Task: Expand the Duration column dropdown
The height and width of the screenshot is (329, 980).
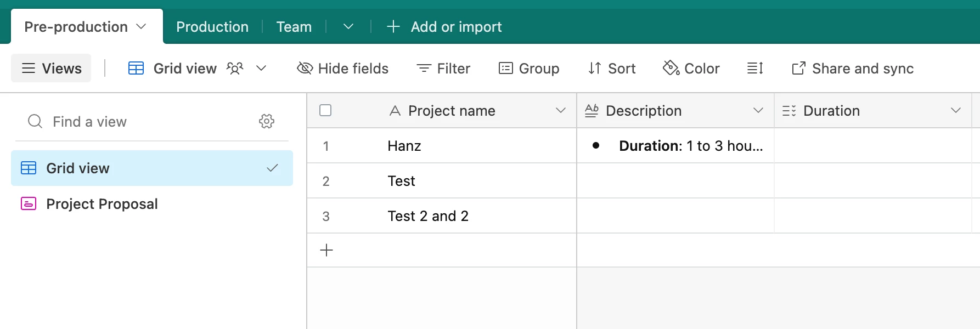Action: [955, 110]
